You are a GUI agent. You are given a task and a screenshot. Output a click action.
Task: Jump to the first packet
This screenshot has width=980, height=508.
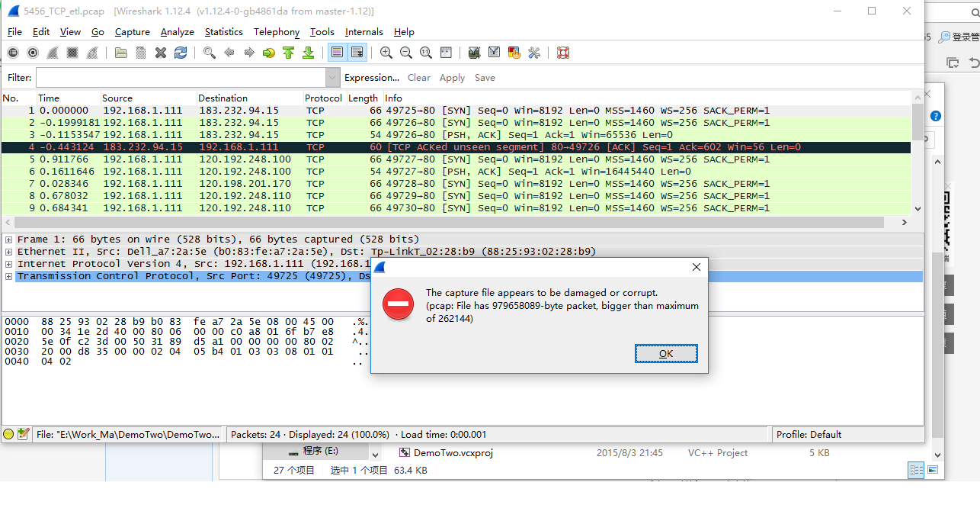(289, 53)
